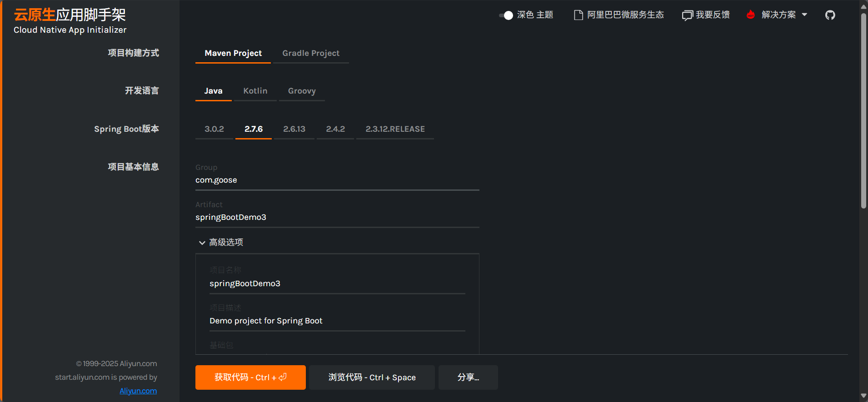Click the 分享... share button
Screen dimensions: 868x402
(x=468, y=377)
